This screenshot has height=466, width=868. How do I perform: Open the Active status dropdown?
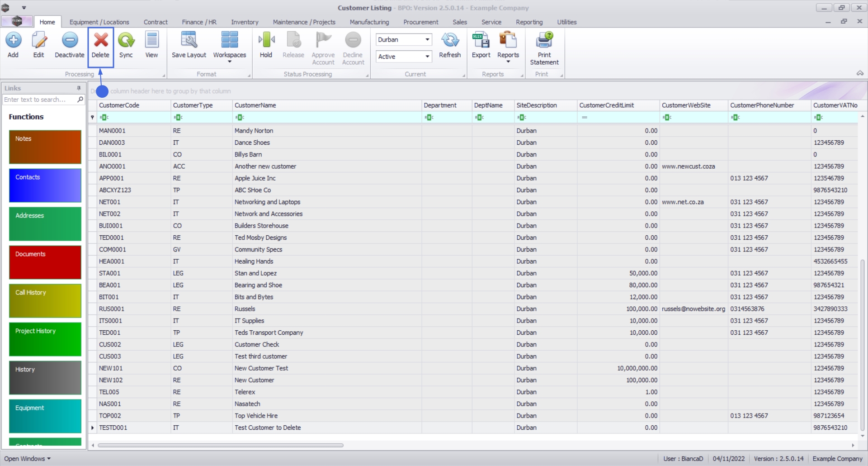tap(427, 57)
